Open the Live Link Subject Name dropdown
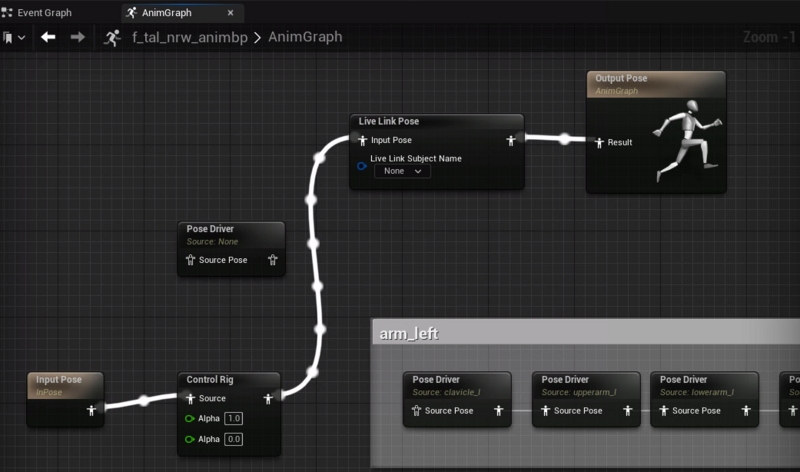Viewport: 800px width, 472px height. tap(403, 171)
